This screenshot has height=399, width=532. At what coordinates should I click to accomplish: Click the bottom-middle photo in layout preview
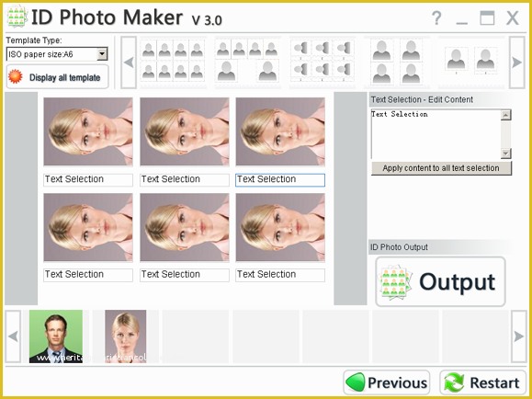pyautogui.click(x=185, y=227)
